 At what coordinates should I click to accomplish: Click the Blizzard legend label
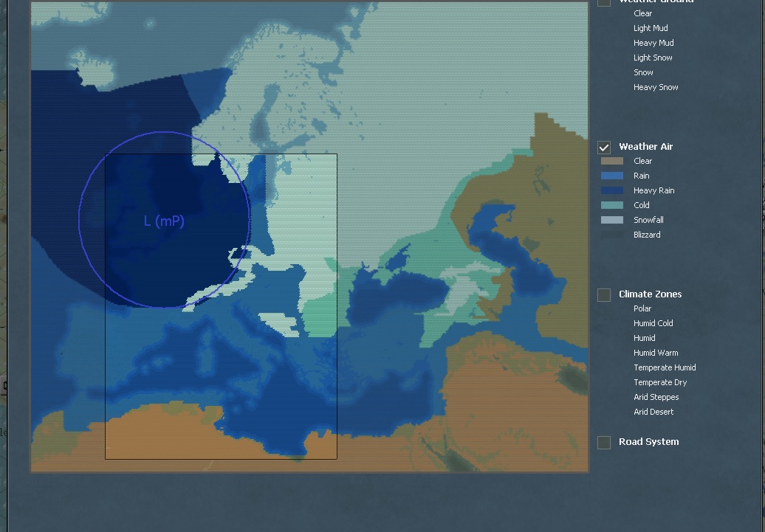pos(647,235)
